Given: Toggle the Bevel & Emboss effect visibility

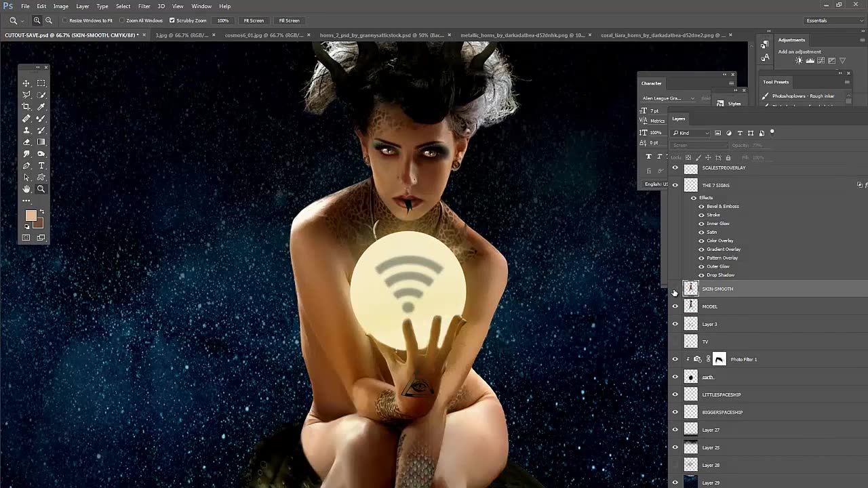Looking at the screenshot, I should click(x=701, y=206).
